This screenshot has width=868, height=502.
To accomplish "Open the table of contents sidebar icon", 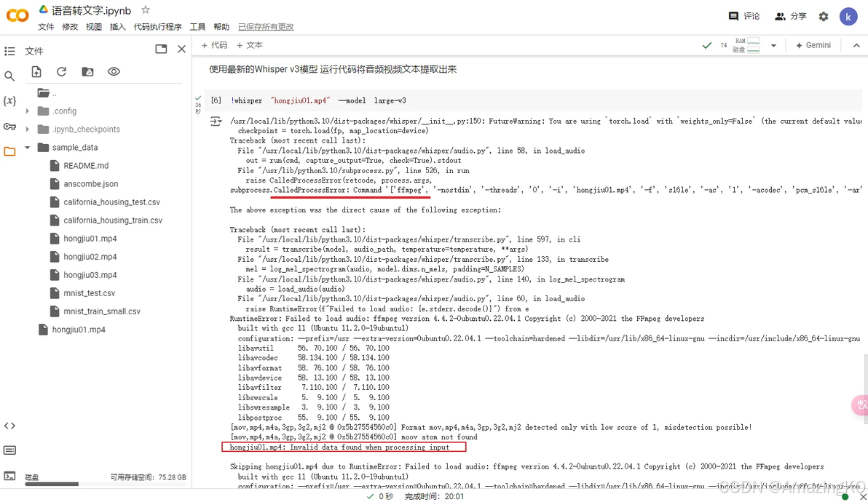I will click(9, 52).
